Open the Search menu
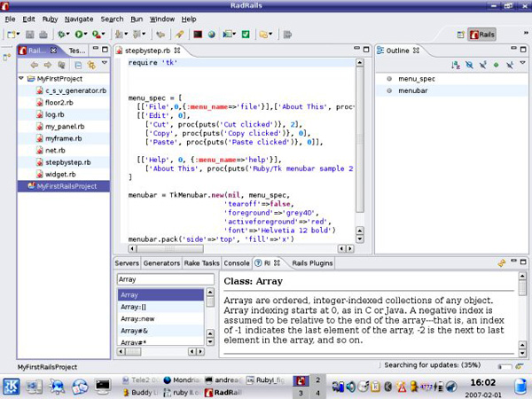This screenshot has width=532, height=399. [112, 19]
